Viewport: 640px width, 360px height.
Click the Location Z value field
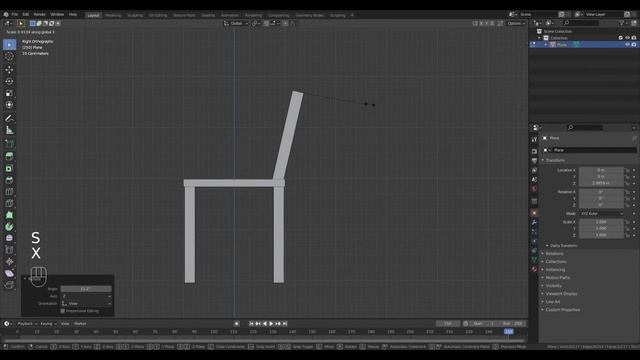(x=601, y=183)
